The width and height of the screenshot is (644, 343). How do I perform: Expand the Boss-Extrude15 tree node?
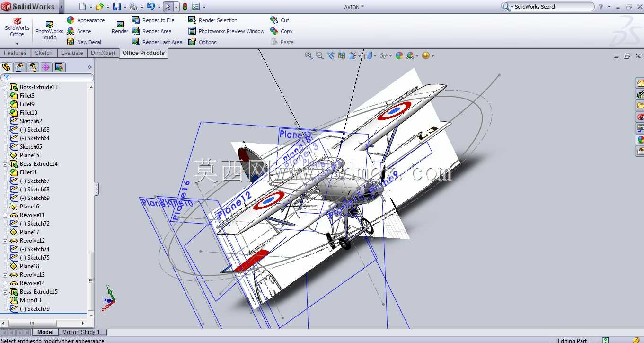(5, 292)
